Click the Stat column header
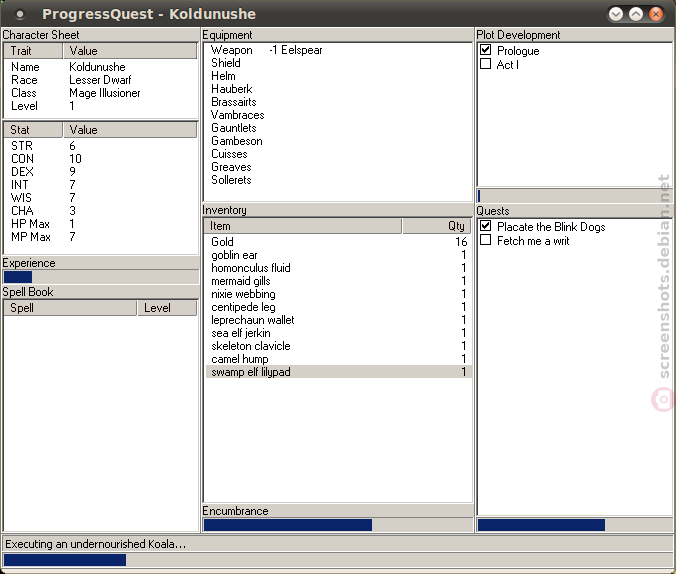This screenshot has height=574, width=676. pos(33,130)
